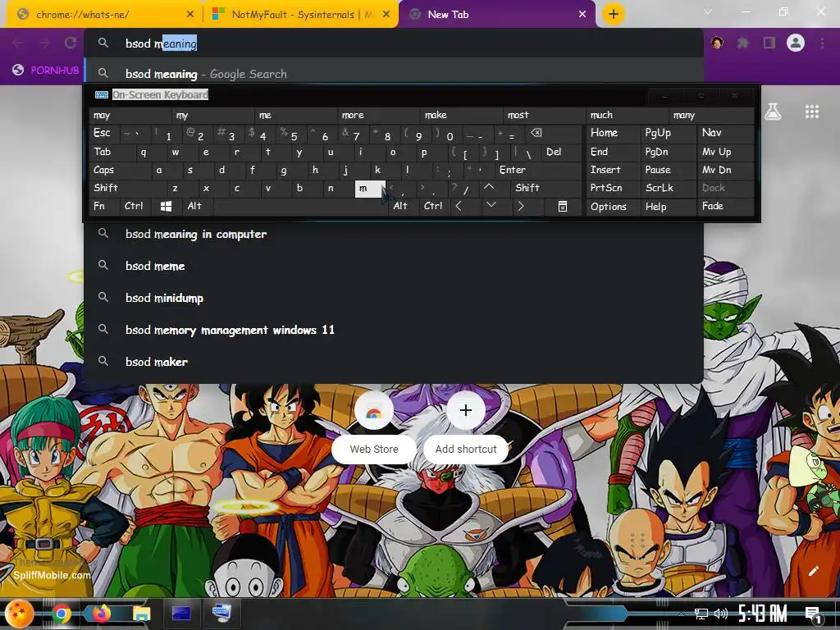
Task: Click the address bar search field
Action: 394,43
